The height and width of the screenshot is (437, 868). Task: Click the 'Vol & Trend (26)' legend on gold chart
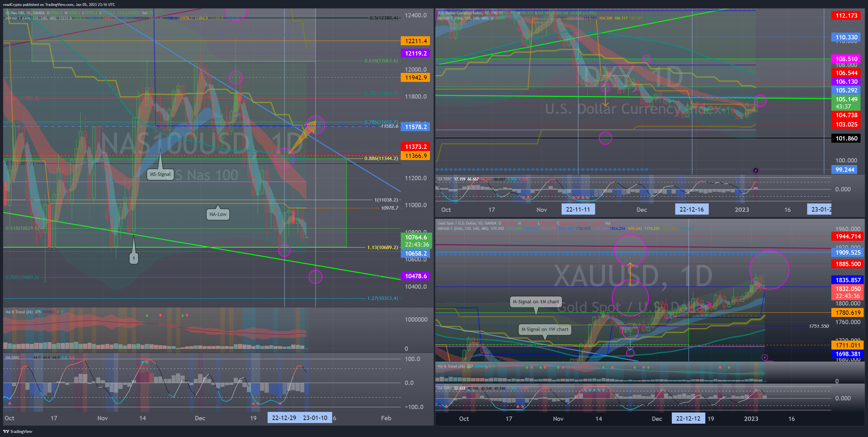pyautogui.click(x=451, y=366)
